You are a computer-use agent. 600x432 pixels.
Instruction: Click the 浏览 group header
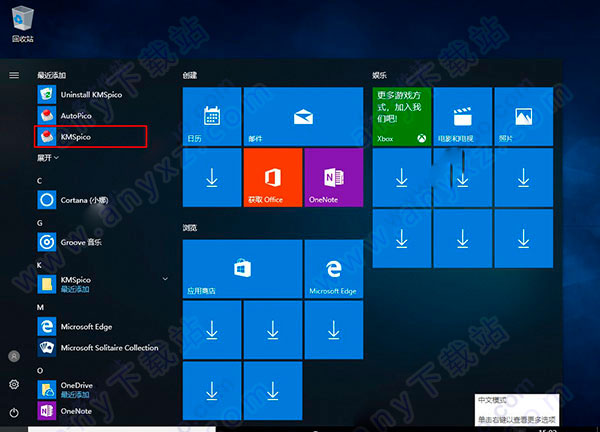point(190,228)
